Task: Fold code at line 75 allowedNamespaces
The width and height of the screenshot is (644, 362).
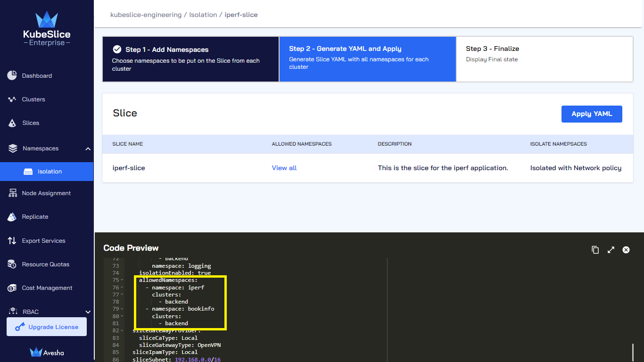Action: click(x=122, y=280)
